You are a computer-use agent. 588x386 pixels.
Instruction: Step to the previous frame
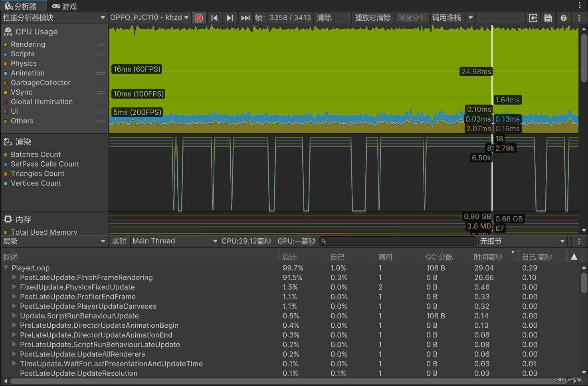214,18
